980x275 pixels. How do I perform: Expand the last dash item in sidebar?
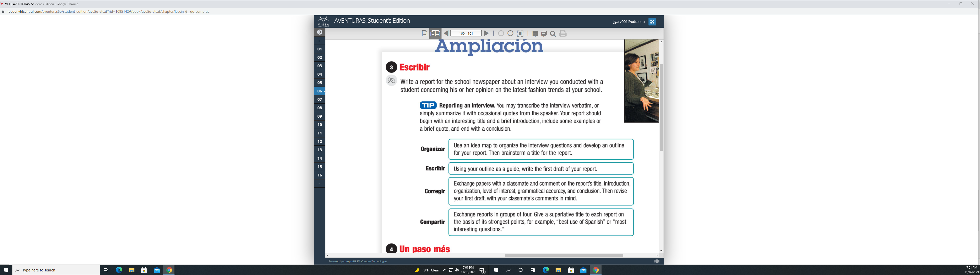click(320, 183)
